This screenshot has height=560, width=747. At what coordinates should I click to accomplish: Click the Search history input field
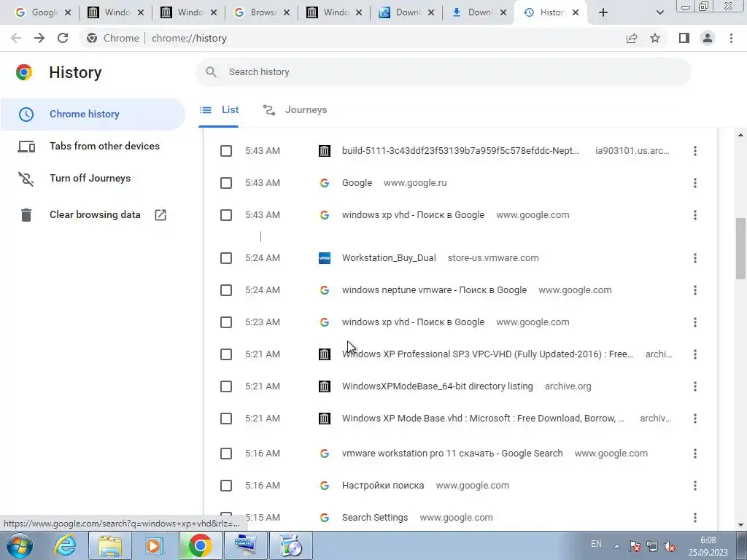click(443, 72)
